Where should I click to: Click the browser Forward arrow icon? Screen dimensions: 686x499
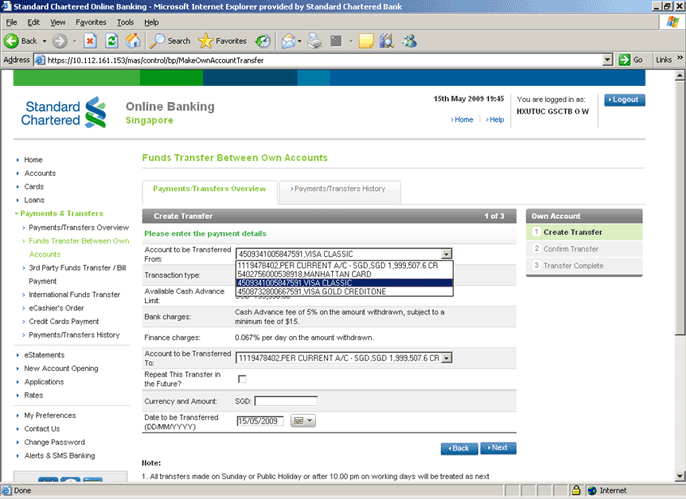pyautogui.click(x=60, y=41)
